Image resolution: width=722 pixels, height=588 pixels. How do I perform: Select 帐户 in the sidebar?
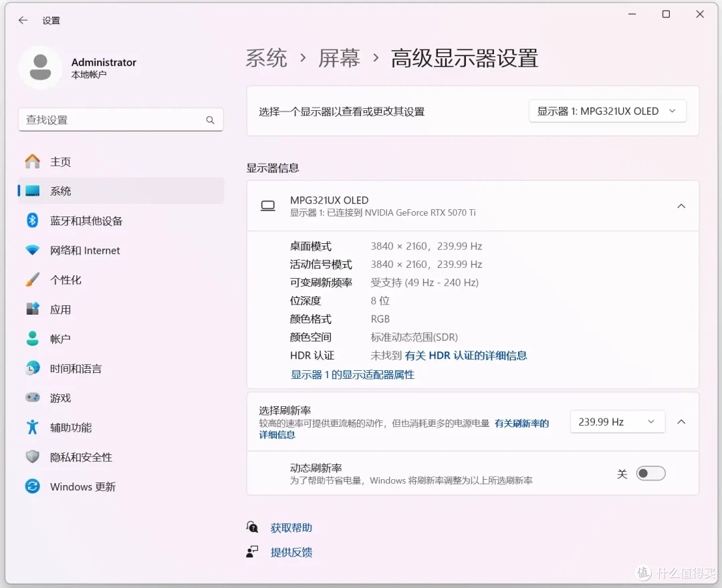click(120, 339)
